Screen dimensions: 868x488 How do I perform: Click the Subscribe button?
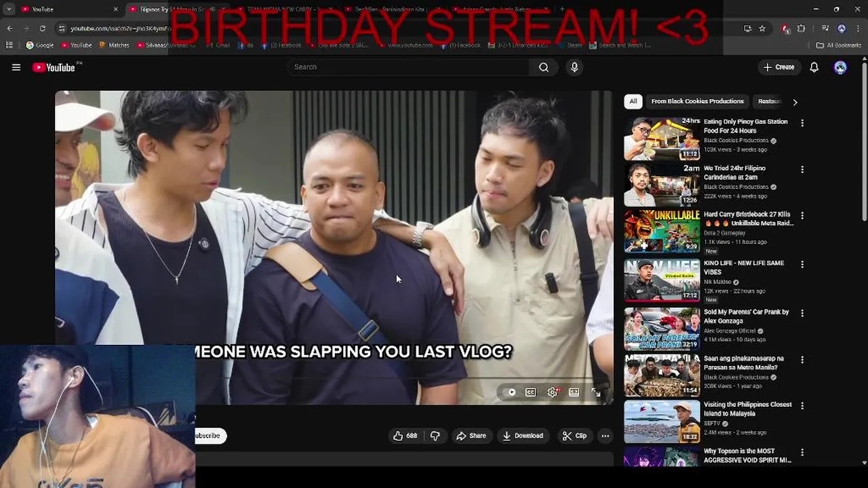click(208, 436)
